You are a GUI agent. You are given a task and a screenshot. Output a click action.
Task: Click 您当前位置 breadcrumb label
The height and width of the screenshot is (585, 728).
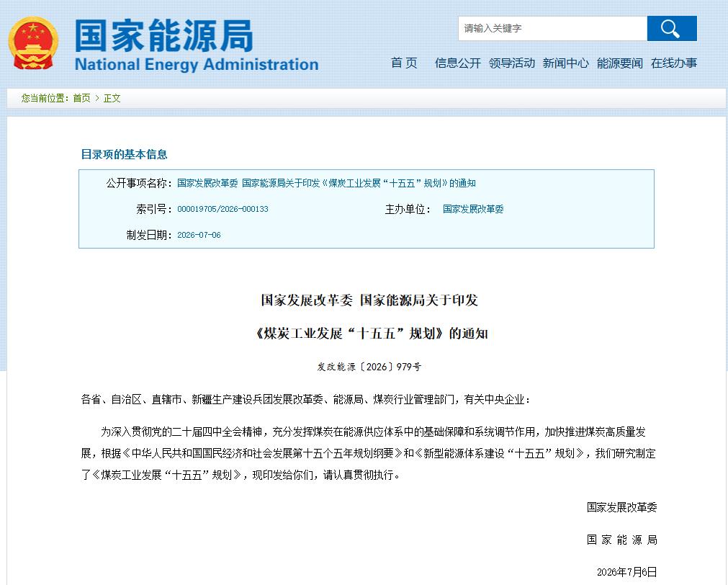(45, 98)
